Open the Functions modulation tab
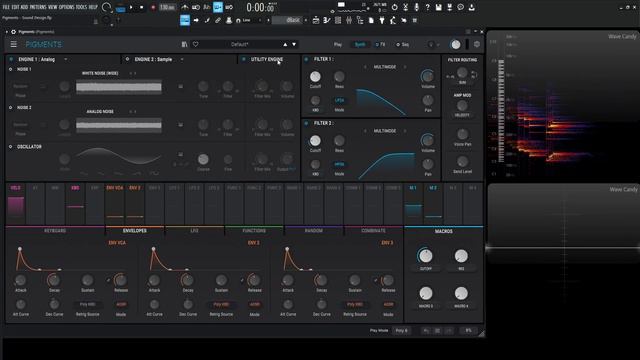The width and height of the screenshot is (640, 360). tap(254, 231)
